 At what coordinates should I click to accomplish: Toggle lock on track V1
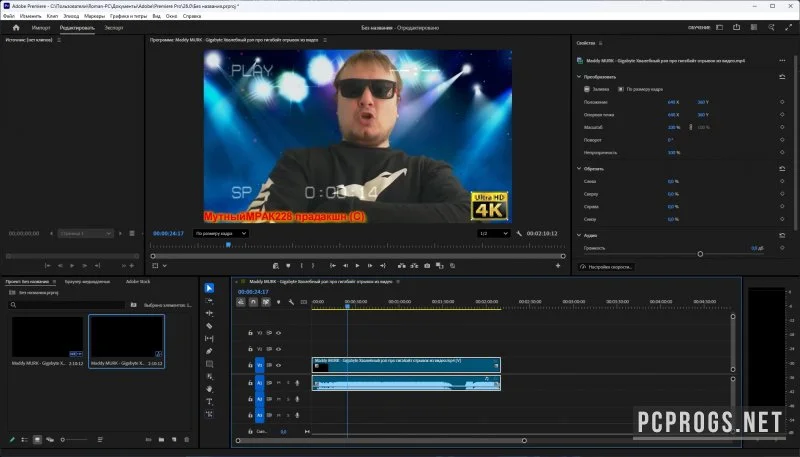[250, 365]
